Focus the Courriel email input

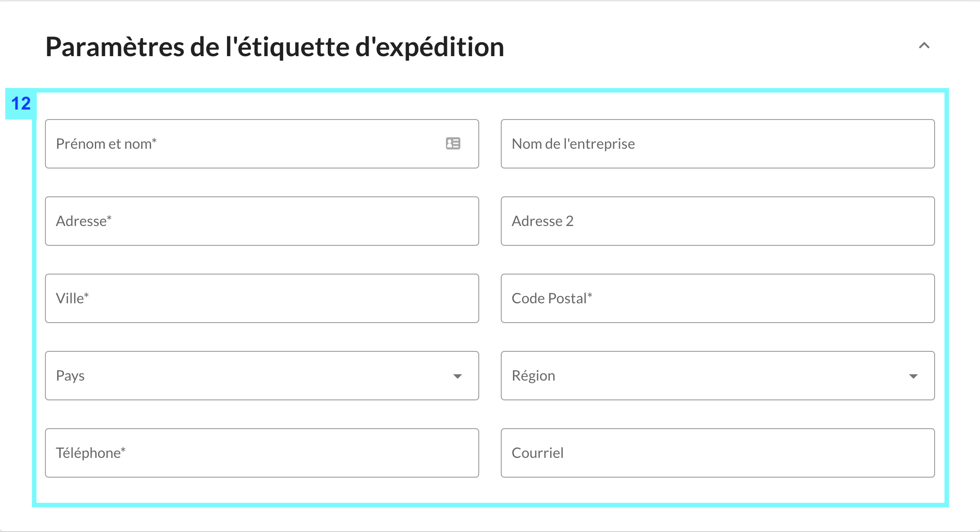[x=718, y=453]
